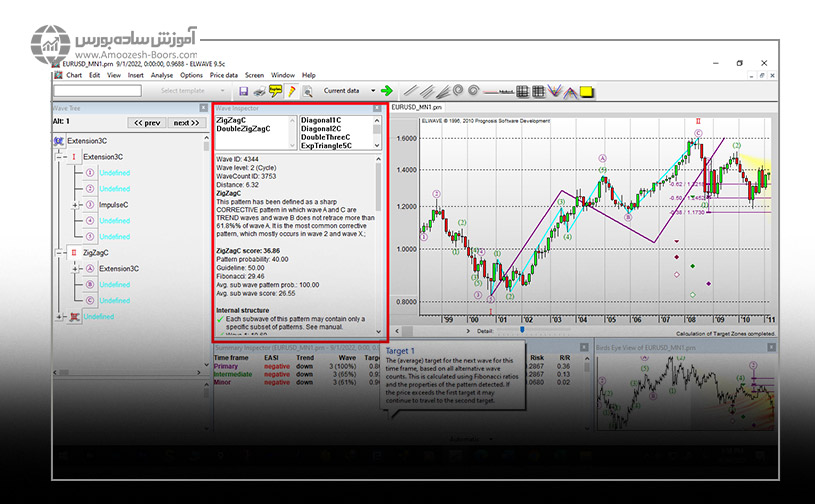Select the yellow rectangle drawing tool
The image size is (815, 504).
(587, 92)
